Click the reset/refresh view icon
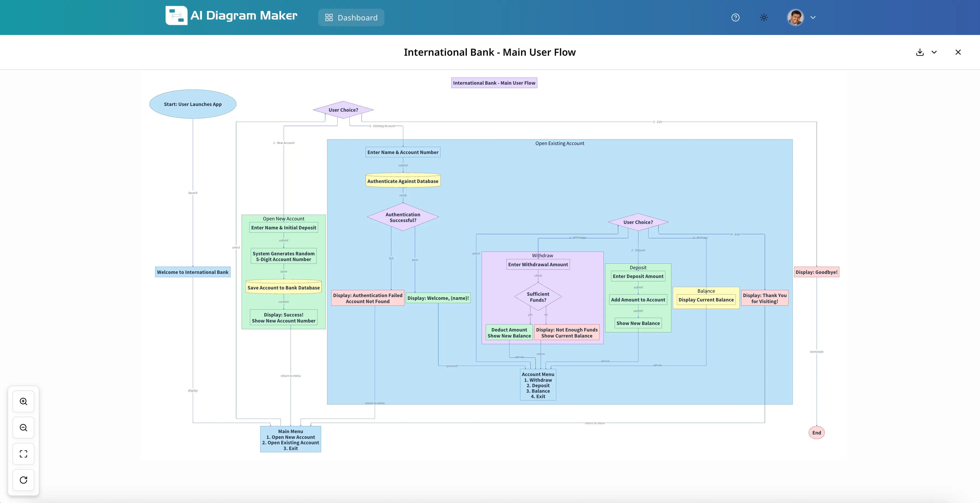980x503 pixels. pos(23,480)
